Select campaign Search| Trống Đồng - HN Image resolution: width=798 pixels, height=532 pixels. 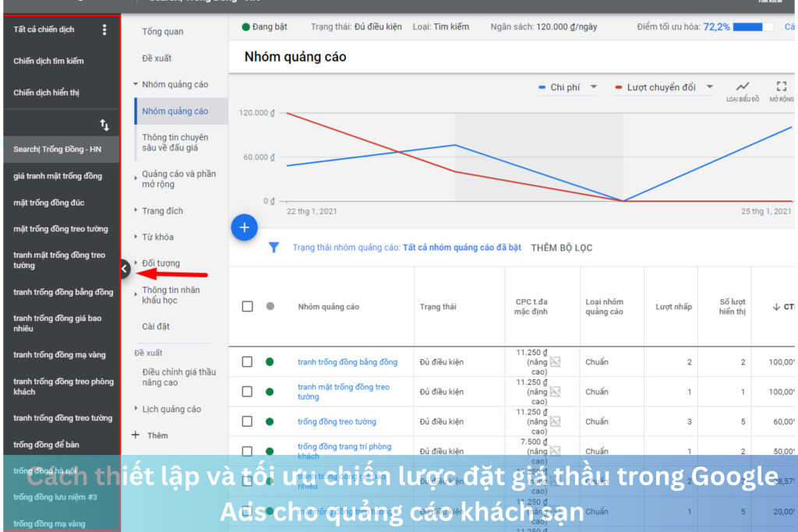click(x=58, y=149)
